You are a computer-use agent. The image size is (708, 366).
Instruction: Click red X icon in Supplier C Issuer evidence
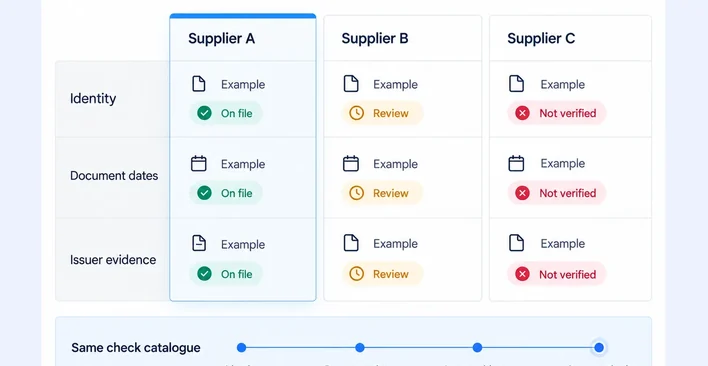point(522,273)
